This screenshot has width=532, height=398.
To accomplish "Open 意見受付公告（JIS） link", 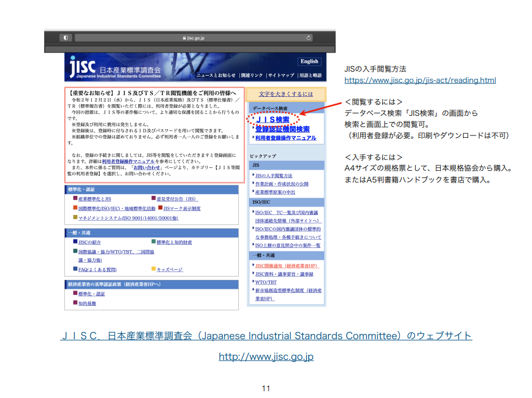I will tap(177, 199).
